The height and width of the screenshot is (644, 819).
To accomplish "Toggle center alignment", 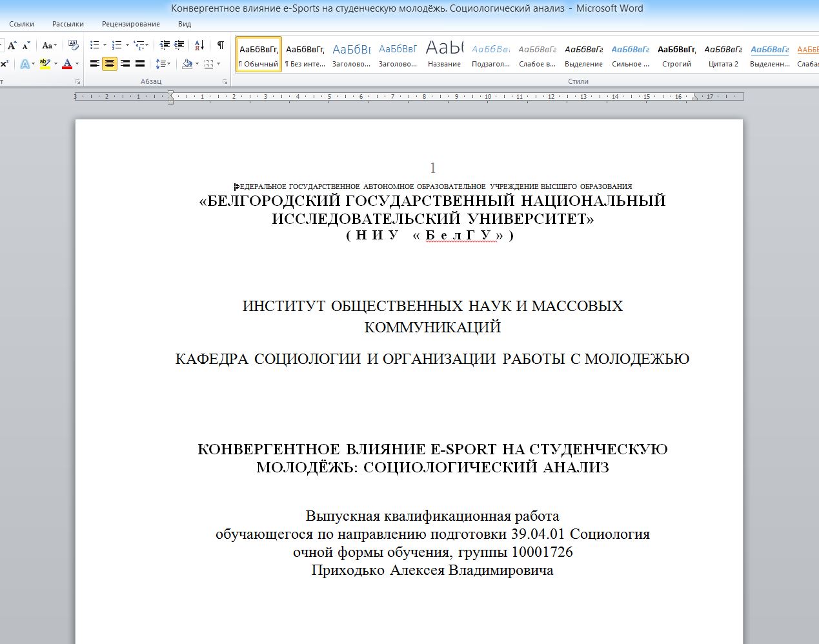I will 110,64.
